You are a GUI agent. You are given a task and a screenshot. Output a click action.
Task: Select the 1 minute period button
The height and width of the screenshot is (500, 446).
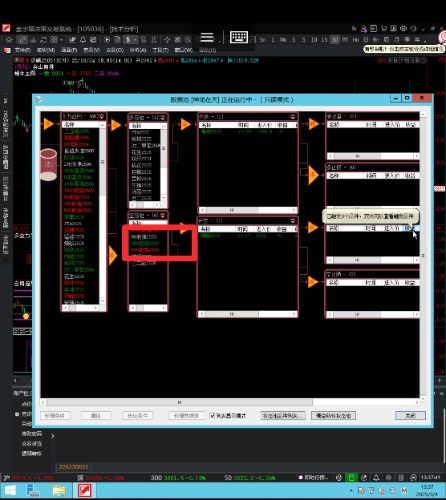(273, 40)
